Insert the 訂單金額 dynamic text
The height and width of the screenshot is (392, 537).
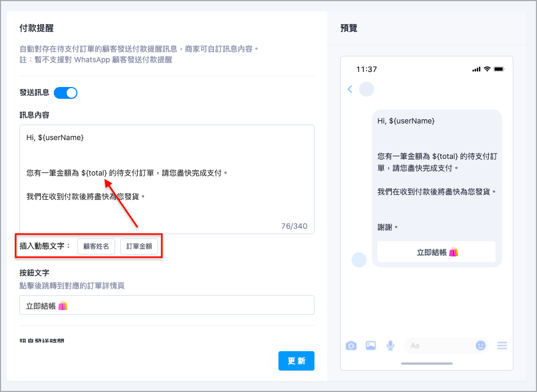tap(139, 246)
